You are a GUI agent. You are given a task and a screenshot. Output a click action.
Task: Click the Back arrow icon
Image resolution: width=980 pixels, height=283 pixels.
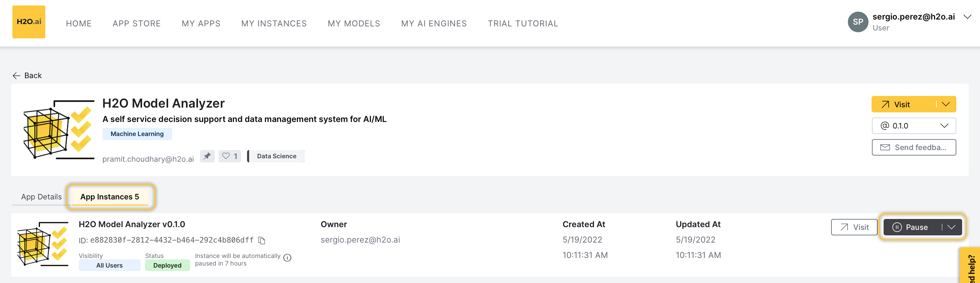pos(16,76)
